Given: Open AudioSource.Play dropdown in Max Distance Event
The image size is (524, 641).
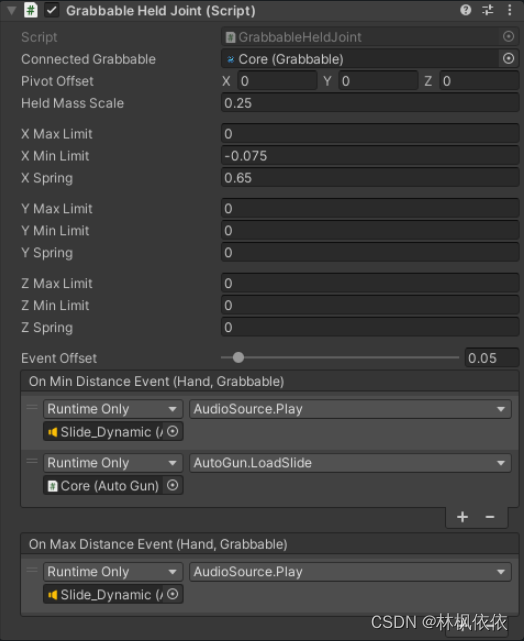Looking at the screenshot, I should pos(350,572).
